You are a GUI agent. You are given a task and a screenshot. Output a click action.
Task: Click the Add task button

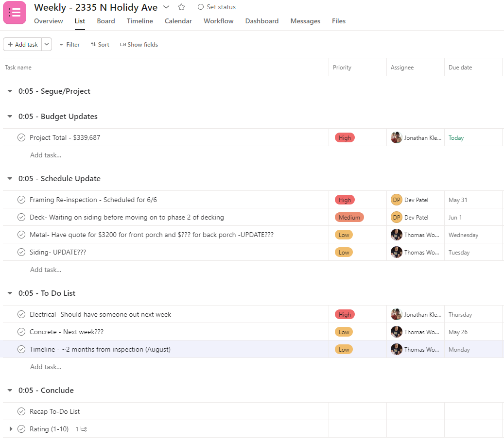click(22, 44)
